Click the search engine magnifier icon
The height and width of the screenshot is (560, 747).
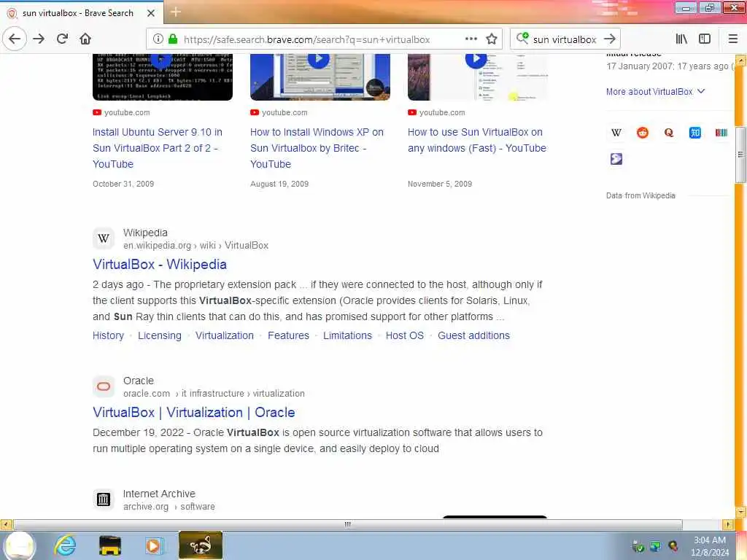coord(522,38)
